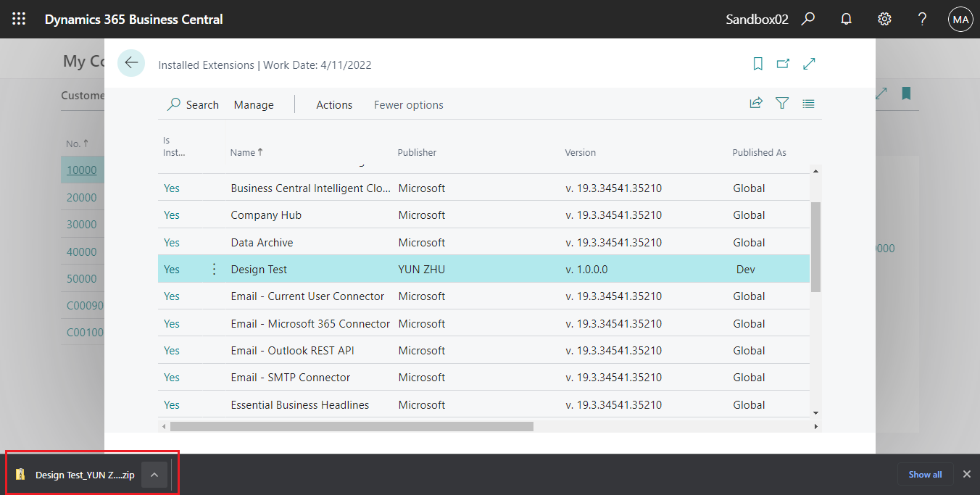Open notifications via the bell icon
Screen dimensions: 980x495
click(845, 19)
